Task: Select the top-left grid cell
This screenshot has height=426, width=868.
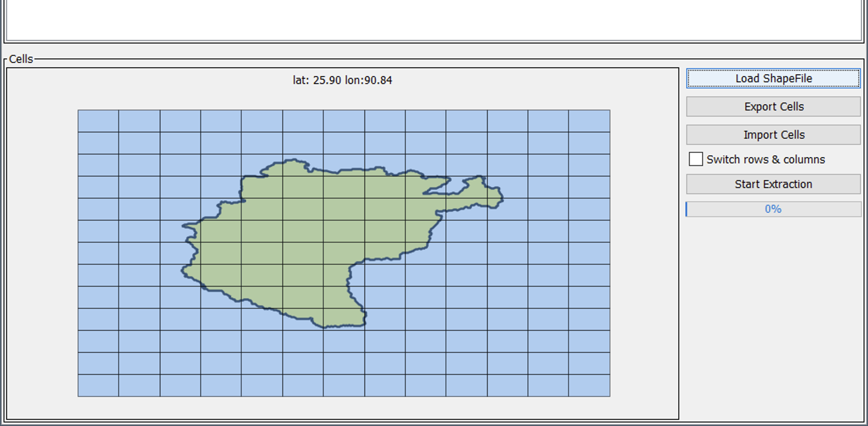Action: coord(98,121)
